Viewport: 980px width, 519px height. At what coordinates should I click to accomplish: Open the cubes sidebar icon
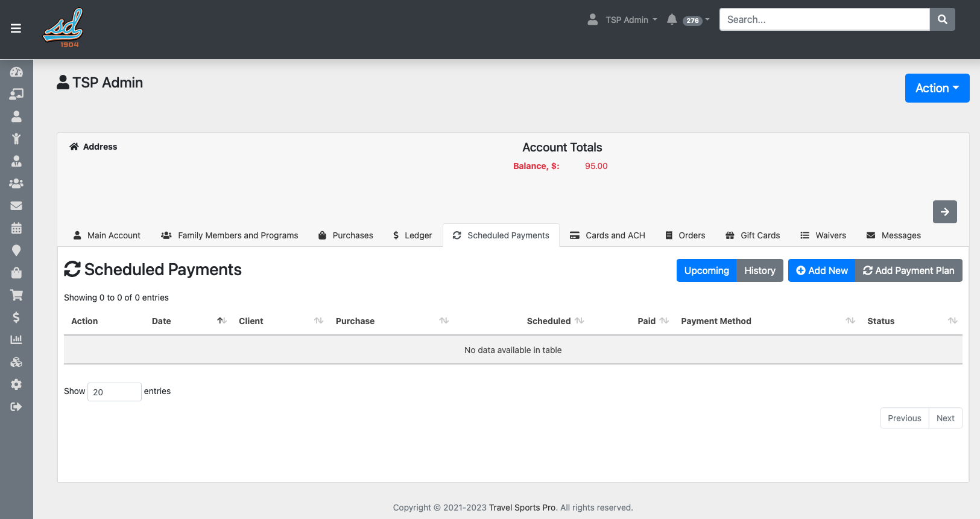tap(16, 362)
